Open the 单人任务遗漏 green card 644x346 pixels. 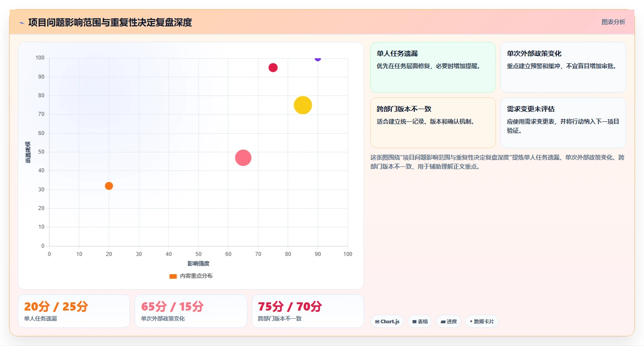pos(433,67)
